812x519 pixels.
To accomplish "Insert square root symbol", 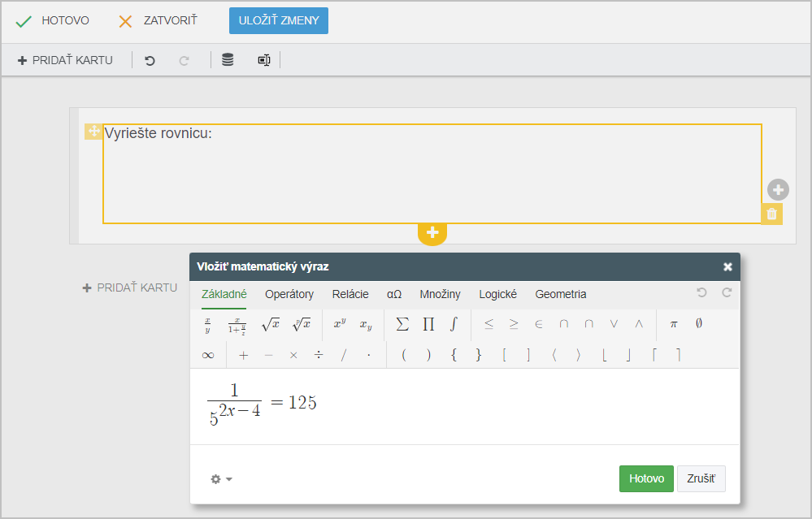I will (x=270, y=325).
